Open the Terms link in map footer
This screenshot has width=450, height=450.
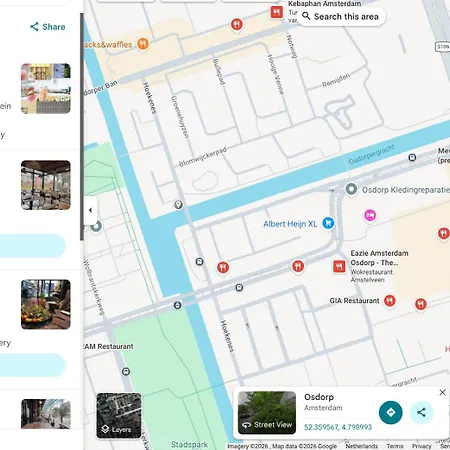pos(395,446)
